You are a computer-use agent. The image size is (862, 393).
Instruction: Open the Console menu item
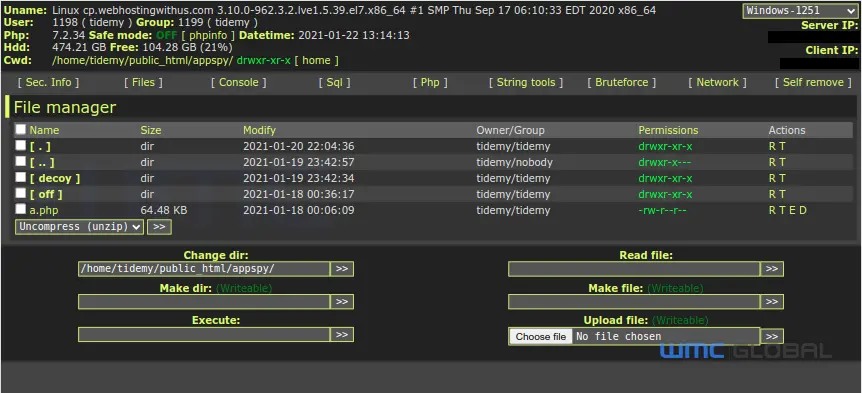(x=239, y=82)
